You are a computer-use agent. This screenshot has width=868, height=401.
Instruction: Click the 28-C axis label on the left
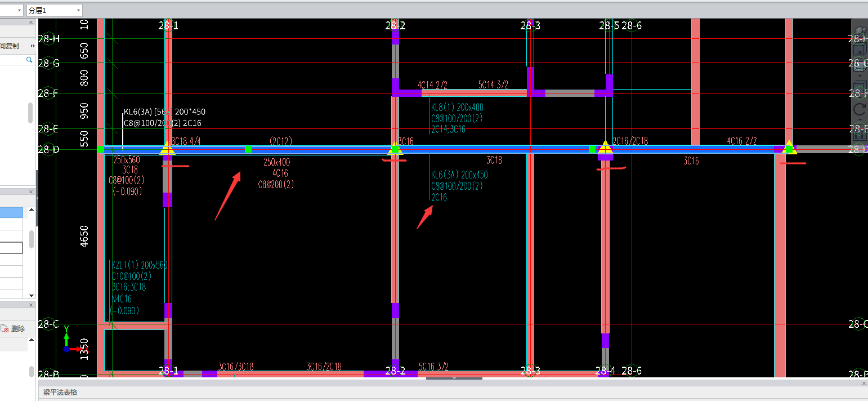[x=48, y=324]
